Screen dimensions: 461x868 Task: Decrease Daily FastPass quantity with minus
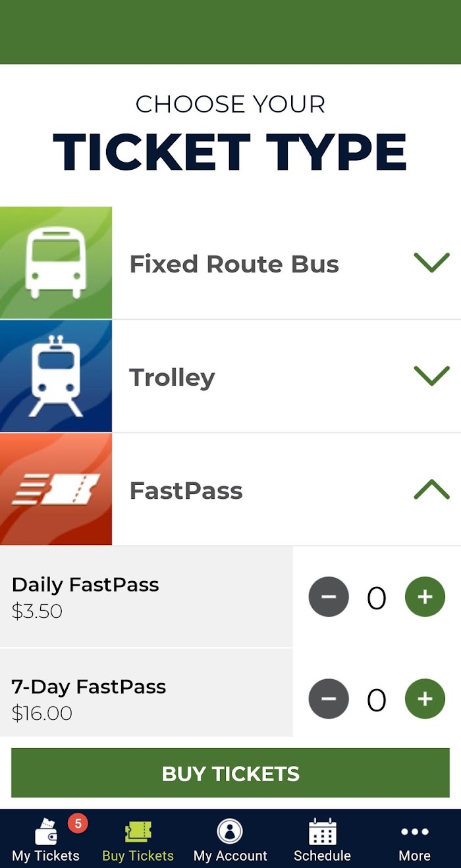[329, 597]
